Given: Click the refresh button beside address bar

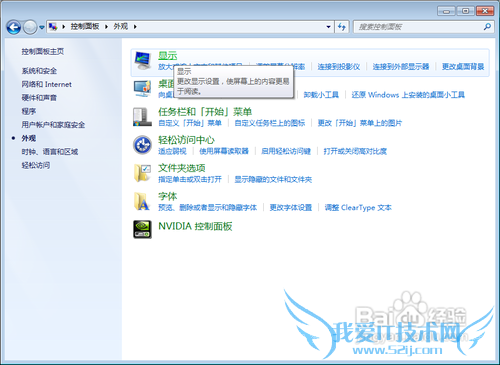Looking at the screenshot, I should coord(342,27).
